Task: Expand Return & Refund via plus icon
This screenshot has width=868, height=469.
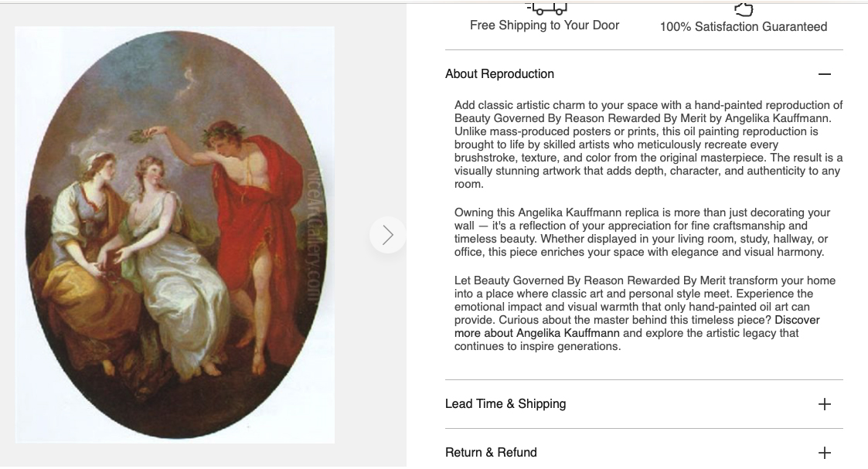Action: pos(824,453)
